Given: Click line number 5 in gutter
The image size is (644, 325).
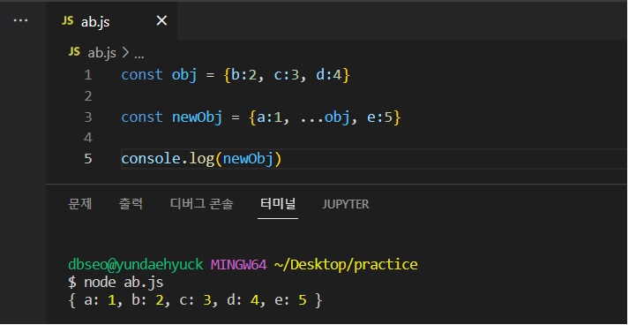Looking at the screenshot, I should tap(88, 159).
